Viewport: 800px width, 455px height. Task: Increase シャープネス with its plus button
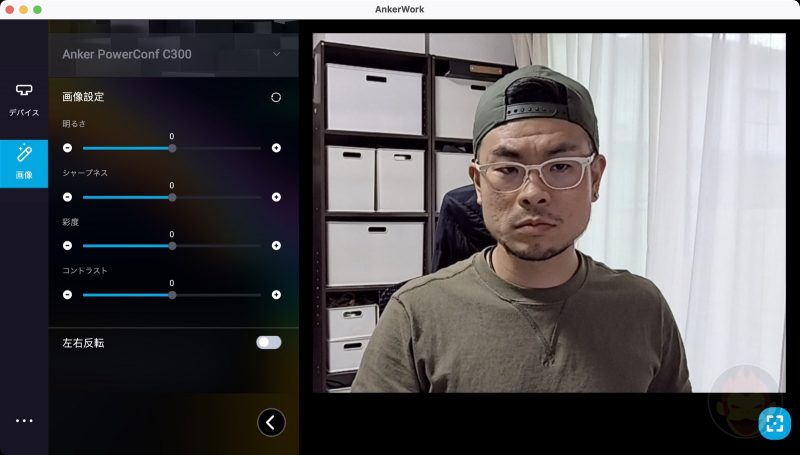277,197
